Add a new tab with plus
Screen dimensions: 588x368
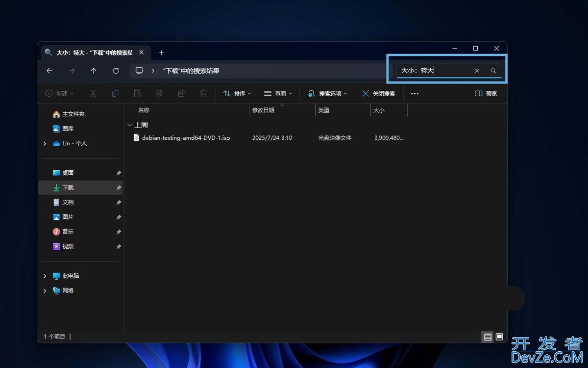pyautogui.click(x=161, y=53)
